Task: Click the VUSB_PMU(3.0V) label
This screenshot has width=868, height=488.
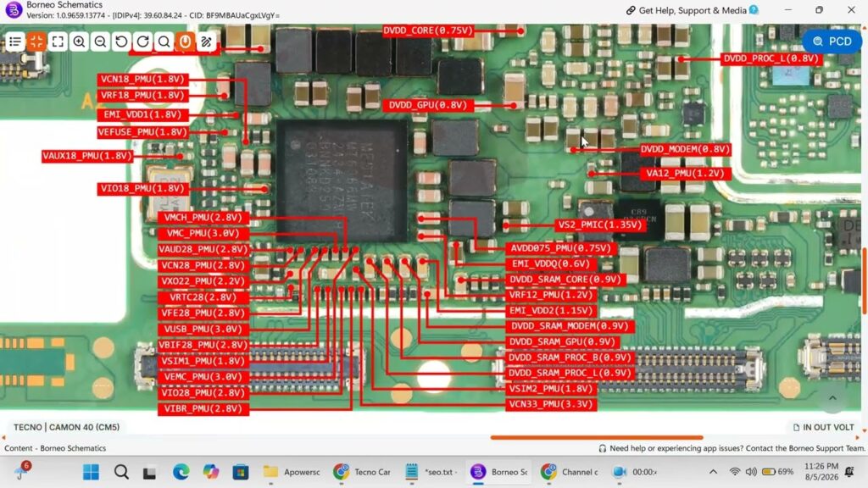Action: pyautogui.click(x=203, y=329)
